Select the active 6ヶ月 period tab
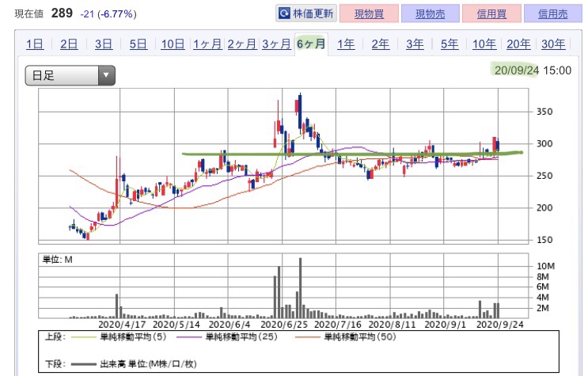The width and height of the screenshot is (588, 376). [311, 44]
